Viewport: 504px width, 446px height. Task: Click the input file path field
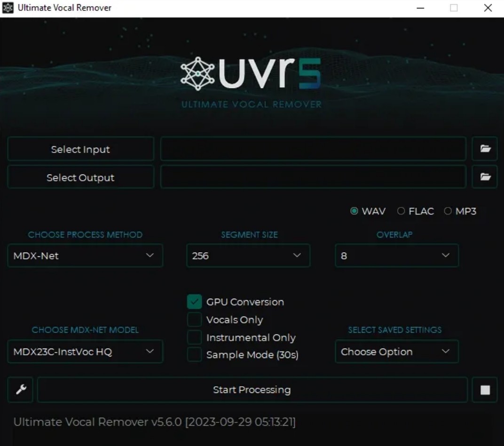click(313, 149)
